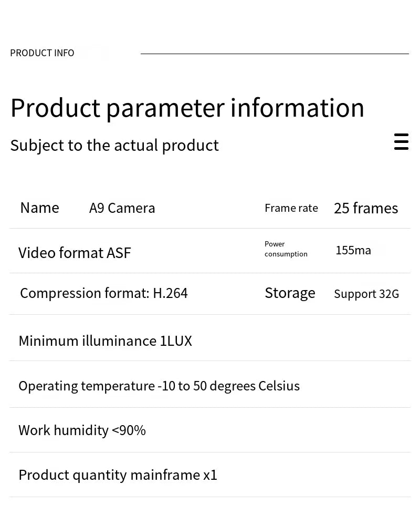The width and height of the screenshot is (420, 515).
Task: Click the Name field label
Action: 39,208
